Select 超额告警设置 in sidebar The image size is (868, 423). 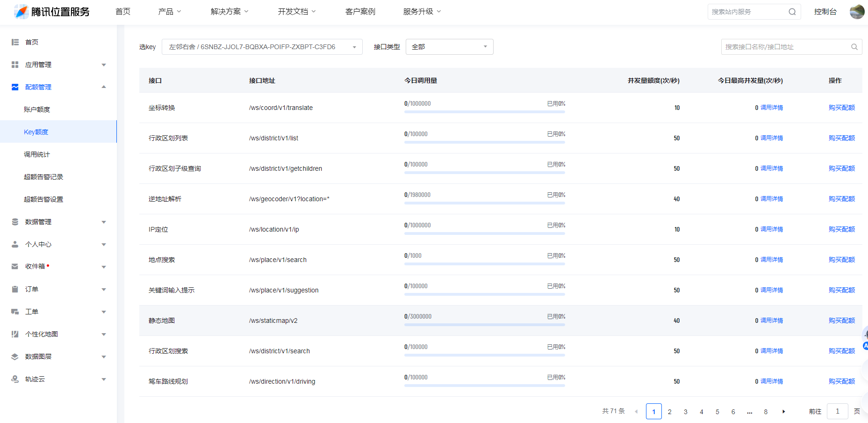click(x=43, y=199)
